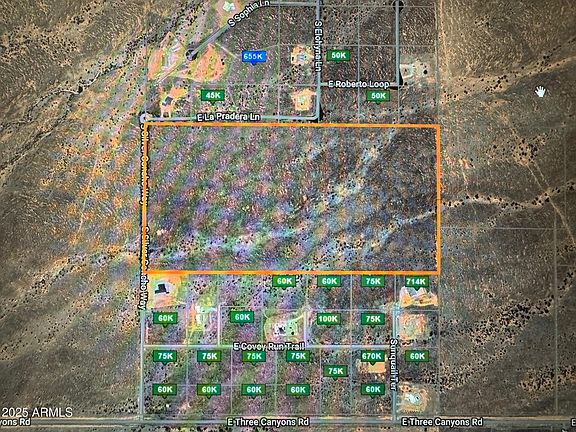Click the E Covey Run Trail label
Image resolution: width=576 pixels, height=432 pixels.
tap(269, 346)
